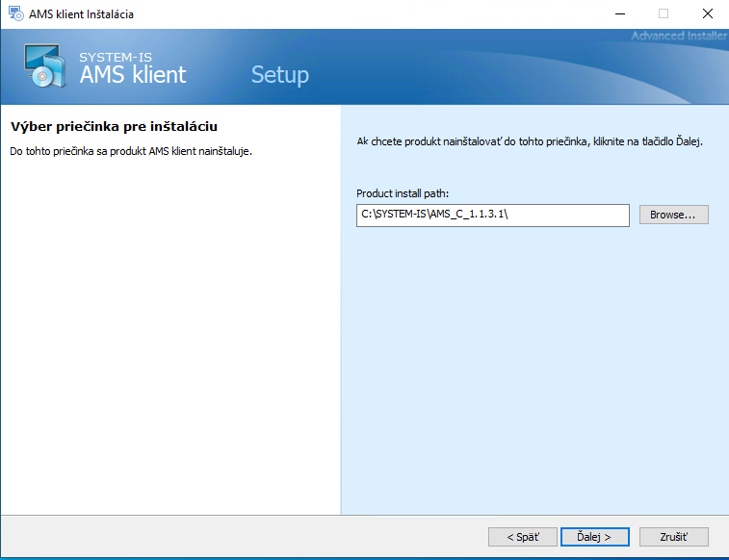This screenshot has height=560, width=729.
Task: Cancel setup with the Zrušiť button
Action: tap(674, 537)
